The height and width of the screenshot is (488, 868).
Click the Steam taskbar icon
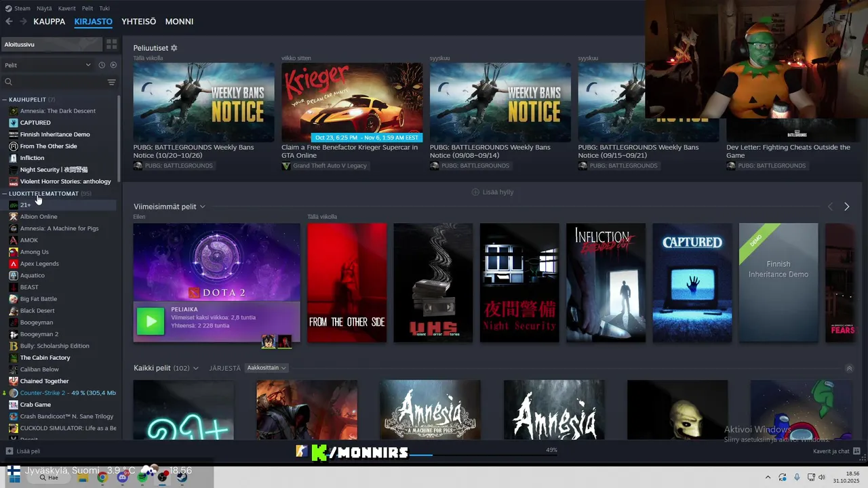(x=182, y=477)
